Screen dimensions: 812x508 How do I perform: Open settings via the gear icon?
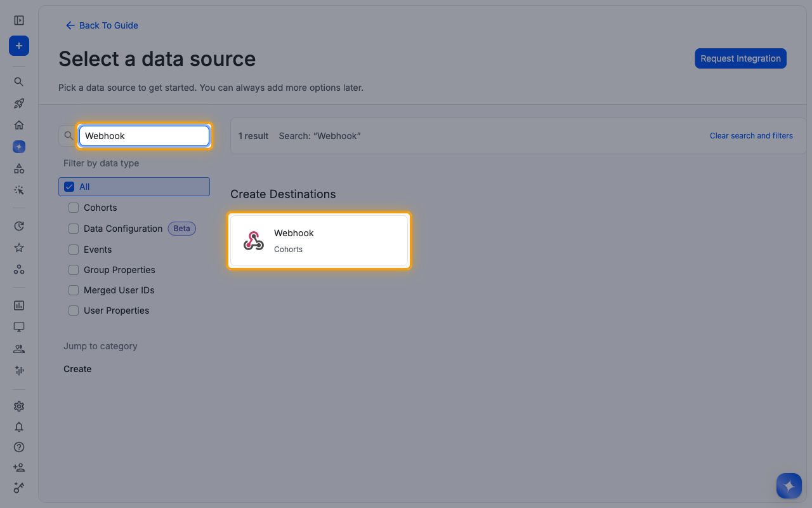pos(19,406)
